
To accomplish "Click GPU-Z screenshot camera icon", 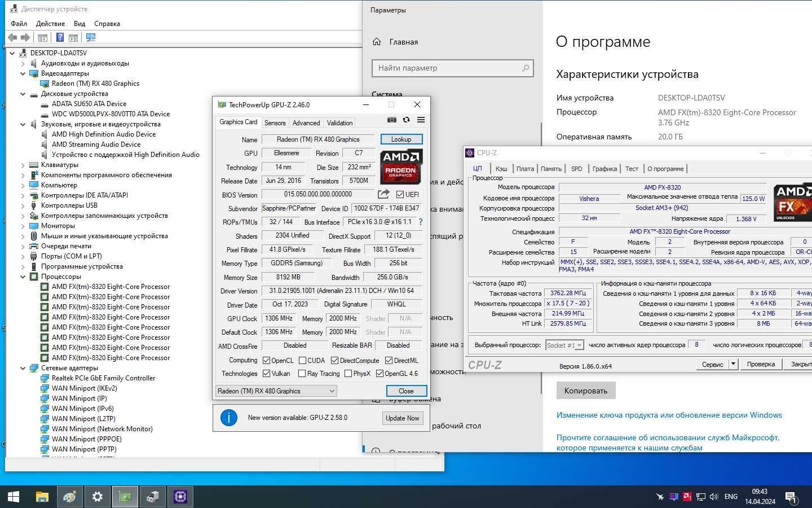I will (x=391, y=120).
